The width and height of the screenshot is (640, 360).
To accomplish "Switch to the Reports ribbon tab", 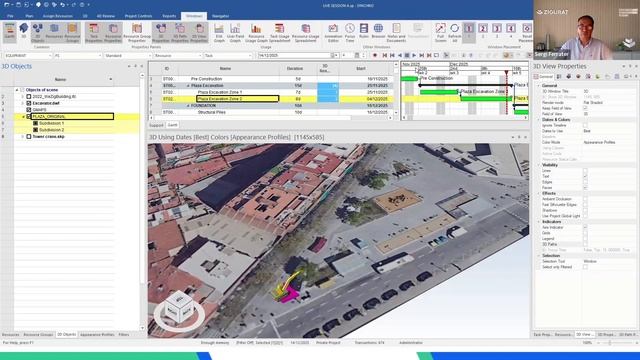I will coord(169,16).
